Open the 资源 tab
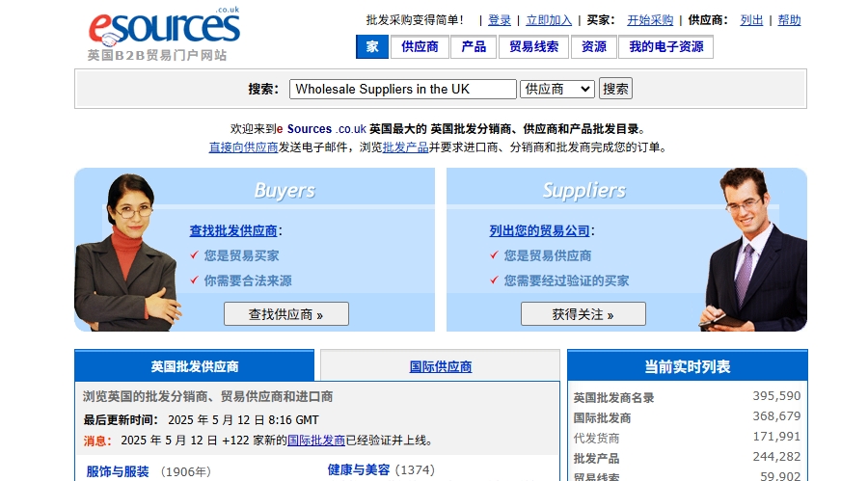Screen dimensions: 868x481 (x=593, y=46)
